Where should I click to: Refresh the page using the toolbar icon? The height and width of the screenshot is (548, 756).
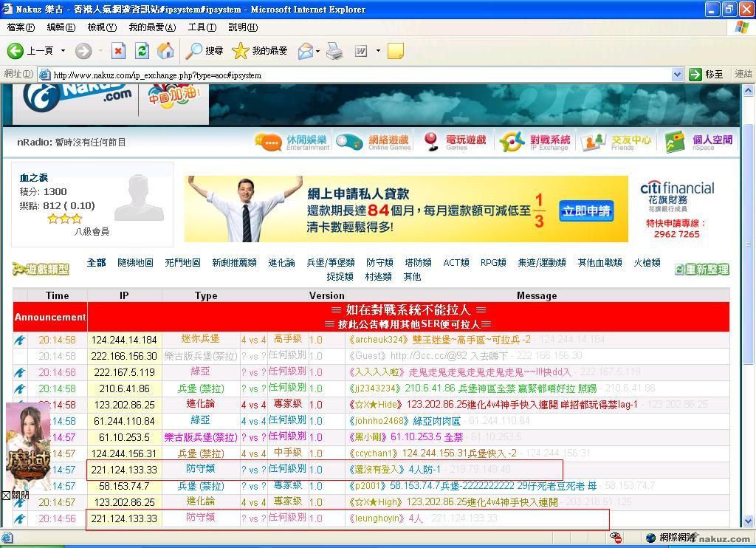(x=142, y=50)
